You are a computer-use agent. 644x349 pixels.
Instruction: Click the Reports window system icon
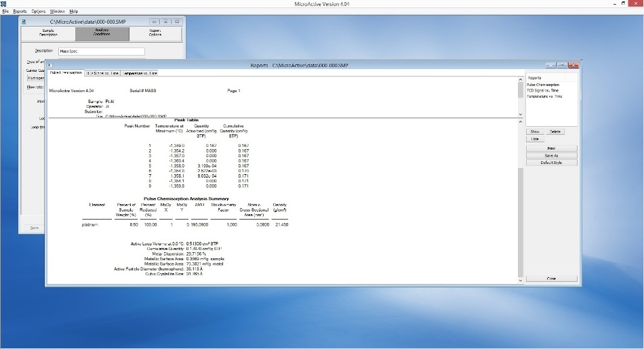tap(49, 65)
